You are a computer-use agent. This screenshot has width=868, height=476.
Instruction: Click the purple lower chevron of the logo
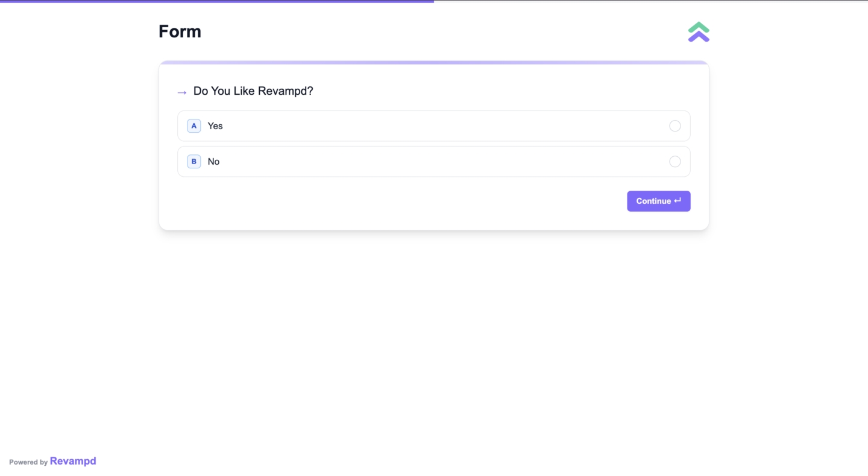(699, 37)
